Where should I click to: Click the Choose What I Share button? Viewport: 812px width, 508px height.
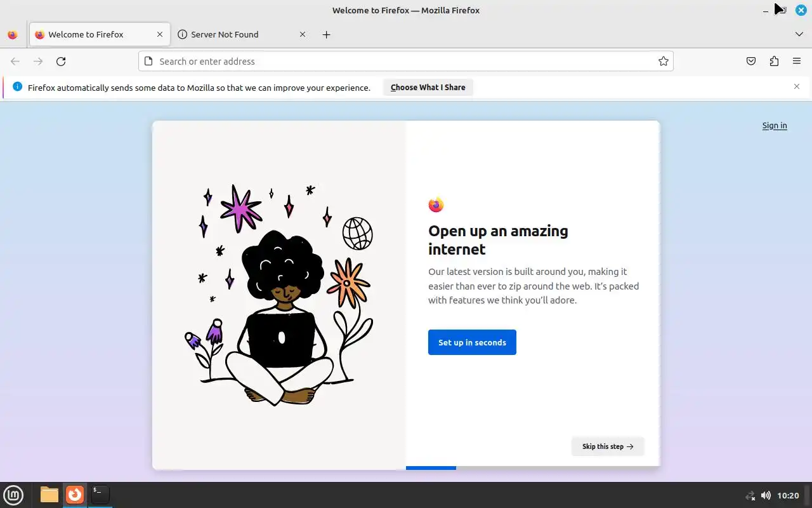coord(428,88)
